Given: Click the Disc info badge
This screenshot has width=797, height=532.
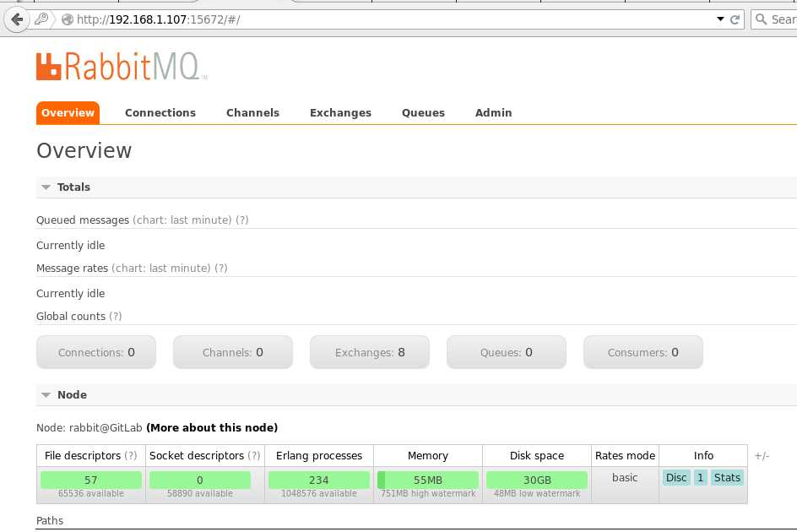Looking at the screenshot, I should pyautogui.click(x=676, y=478).
